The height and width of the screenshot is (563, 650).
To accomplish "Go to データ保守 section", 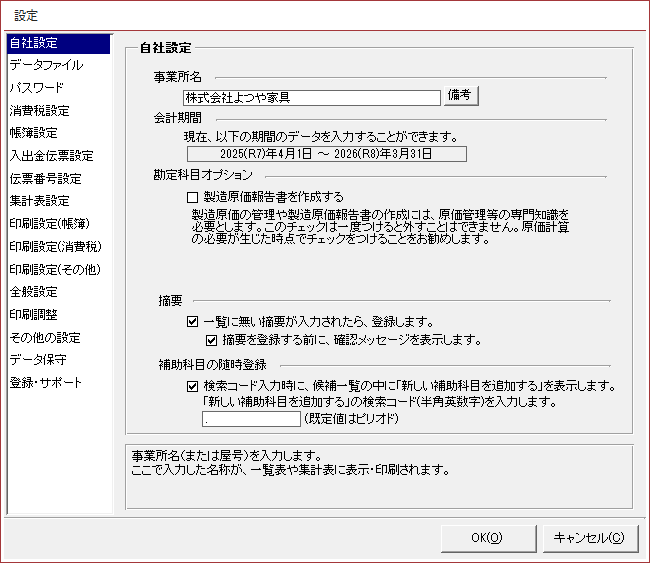I will click(39, 360).
